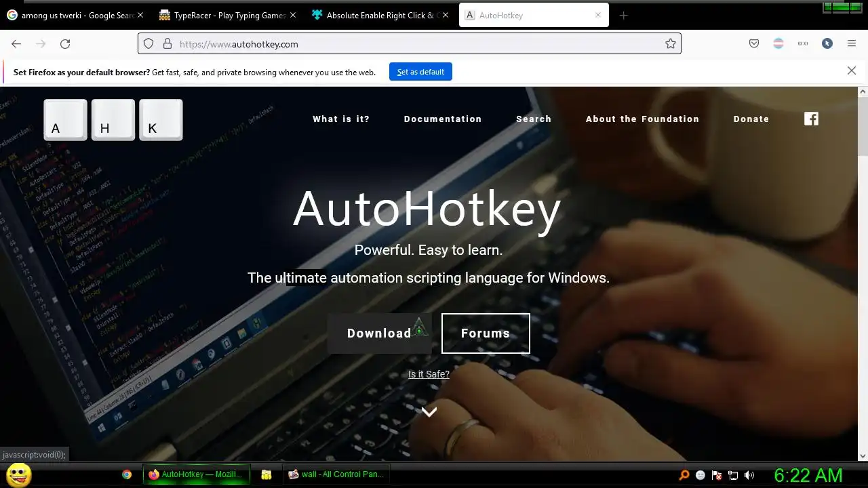Open About the Foundation nav link
Viewport: 868px width, 488px height.
coord(642,119)
